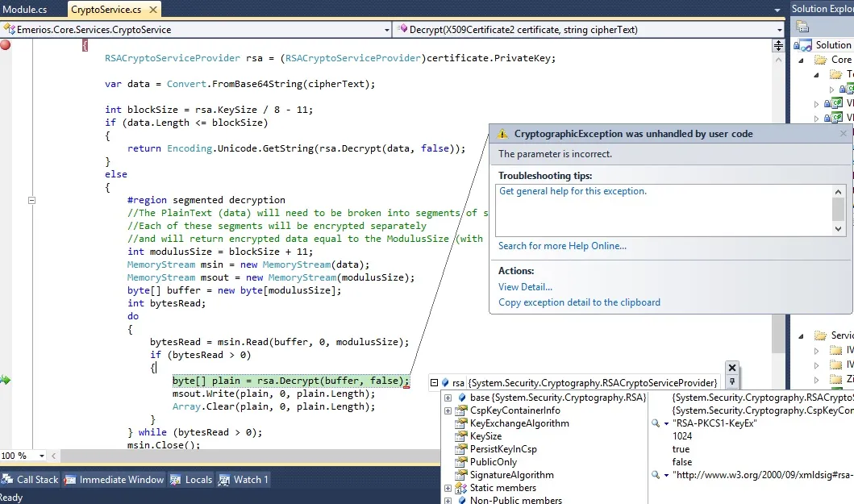The image size is (854, 504).
Task: Collapse the Core folder in Solution Explorer
Action: tap(801, 60)
